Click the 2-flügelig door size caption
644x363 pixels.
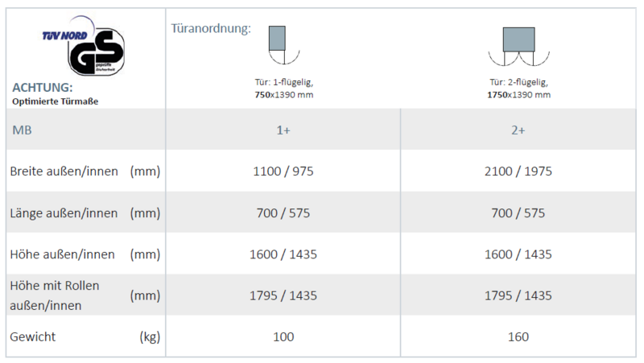point(519,89)
